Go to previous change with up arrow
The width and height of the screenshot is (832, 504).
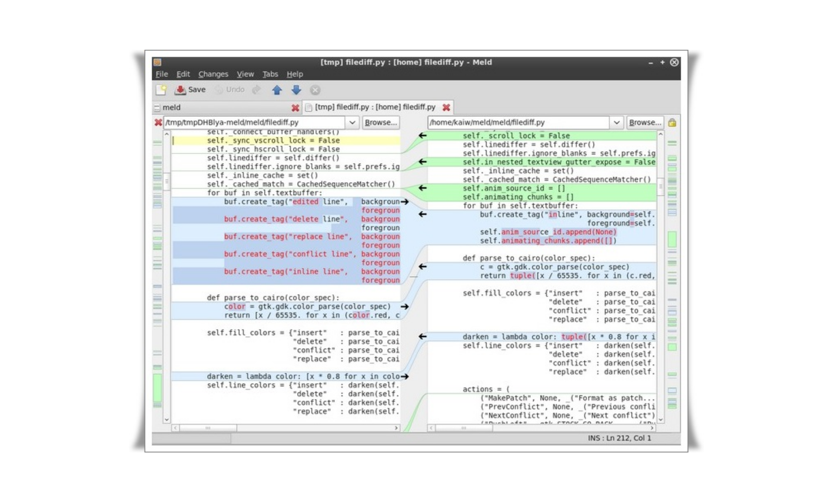click(277, 90)
